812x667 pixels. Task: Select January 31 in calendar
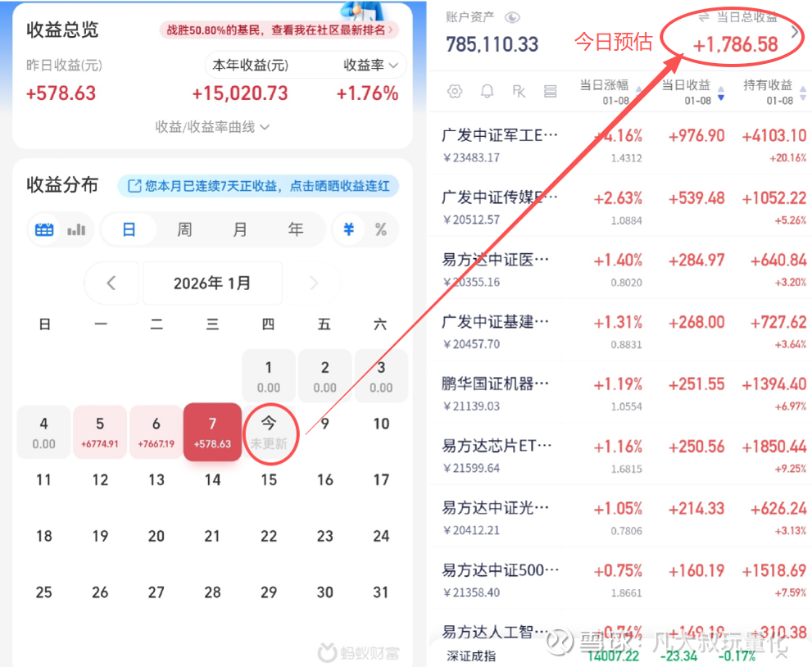pos(381,592)
